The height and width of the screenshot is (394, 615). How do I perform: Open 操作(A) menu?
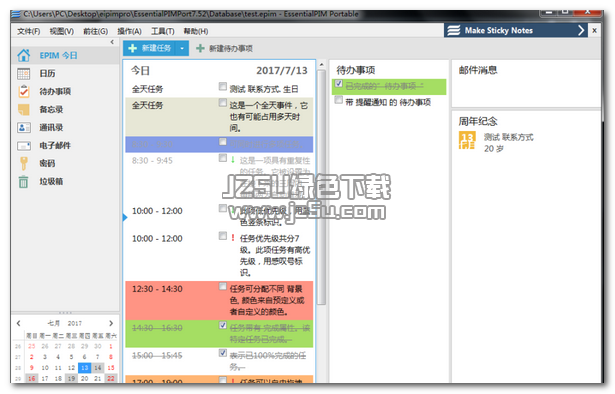129,31
